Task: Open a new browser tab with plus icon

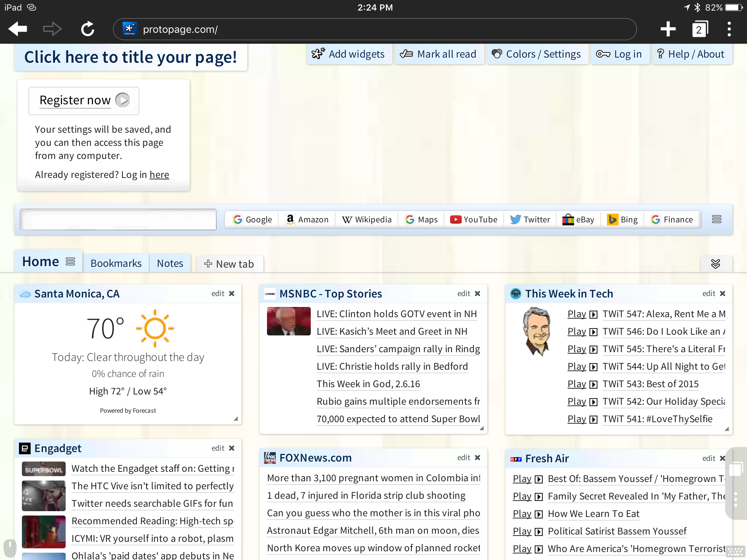Action: [668, 29]
